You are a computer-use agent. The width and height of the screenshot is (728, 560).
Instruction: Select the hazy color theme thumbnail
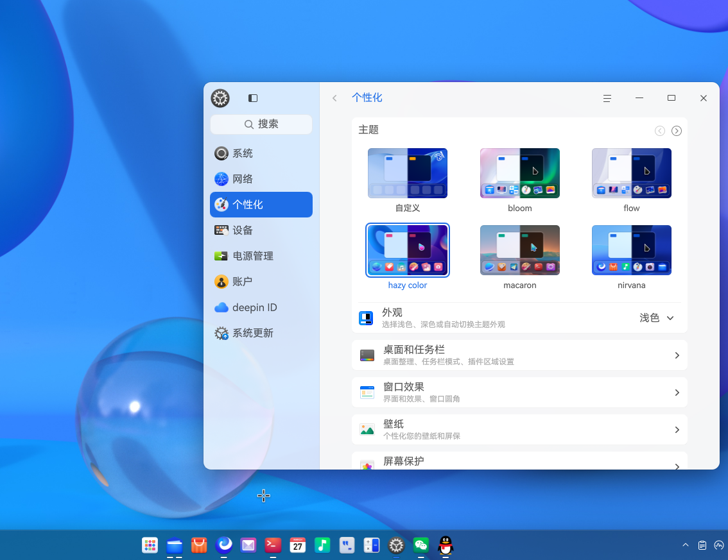pos(407,250)
